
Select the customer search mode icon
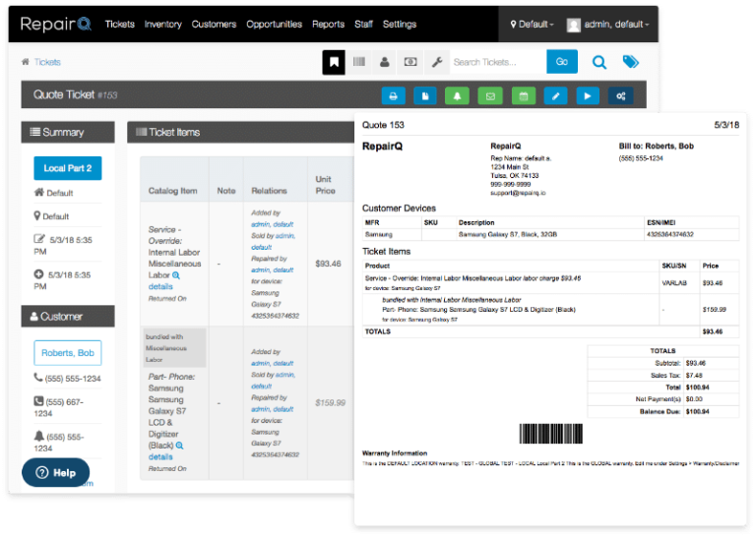click(x=385, y=62)
